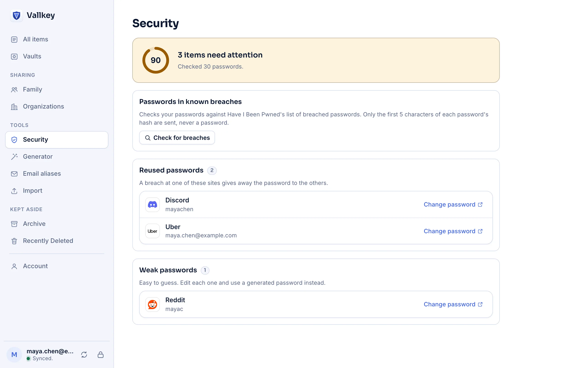
Task: Click the sync refresh icon
Action: pyautogui.click(x=84, y=355)
